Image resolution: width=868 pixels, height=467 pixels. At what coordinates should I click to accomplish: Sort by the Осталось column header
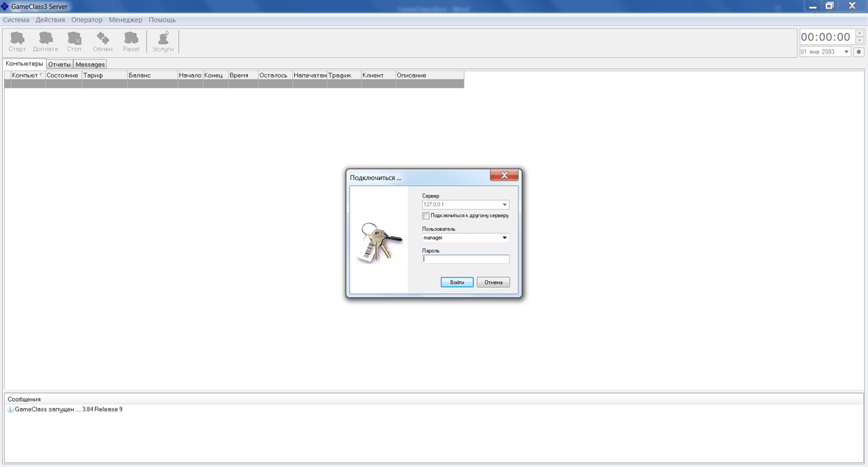pos(275,75)
